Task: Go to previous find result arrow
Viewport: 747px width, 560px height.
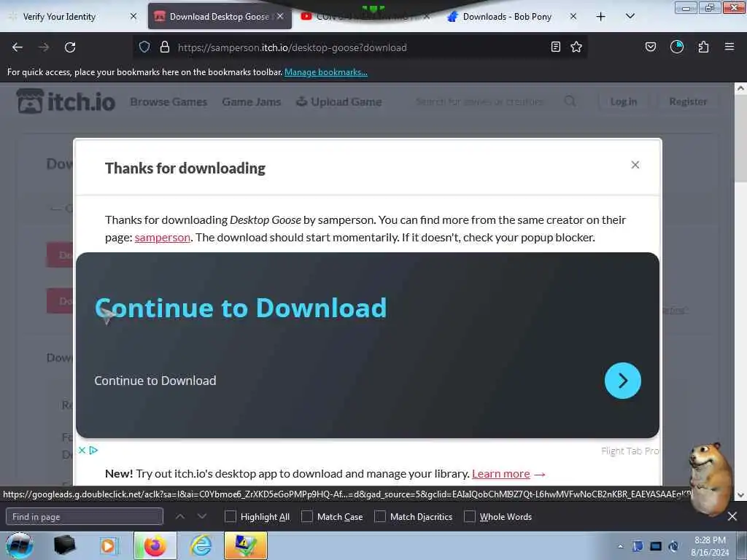Action: (180, 516)
